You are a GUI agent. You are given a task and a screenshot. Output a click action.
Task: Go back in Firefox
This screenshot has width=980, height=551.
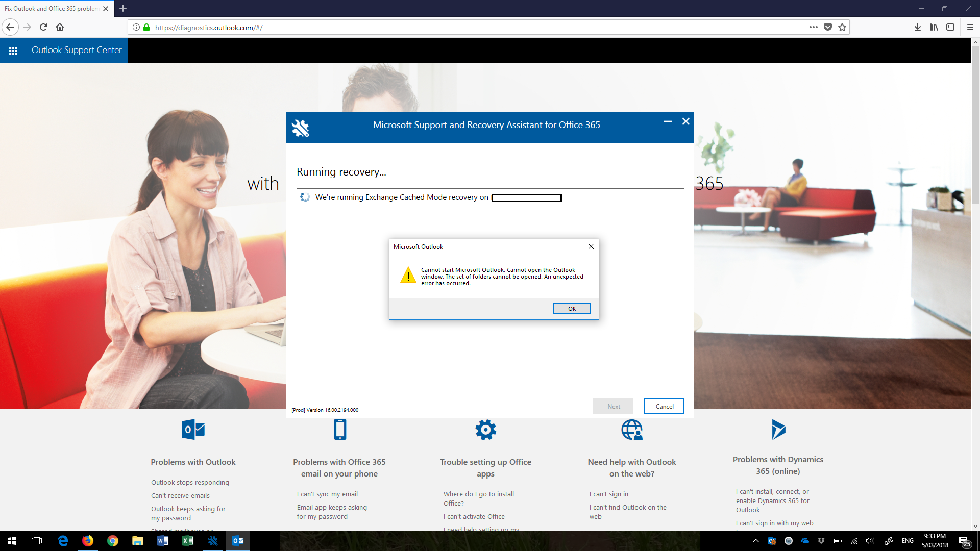(x=10, y=27)
